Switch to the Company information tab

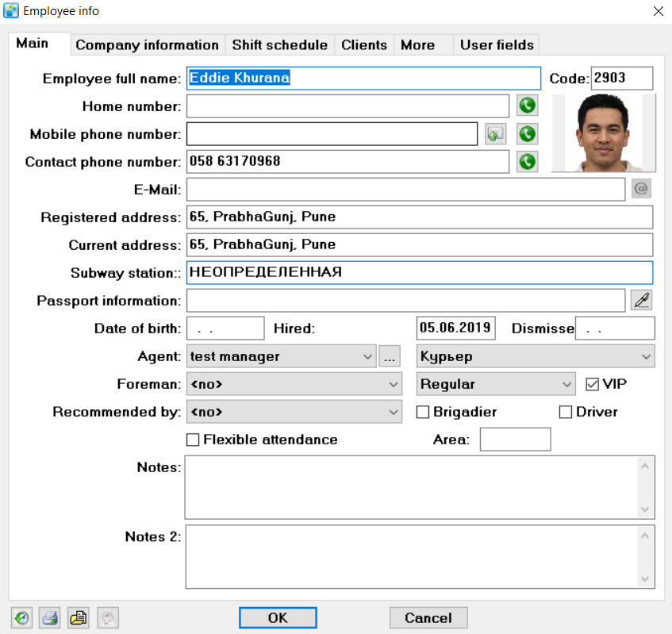[x=147, y=44]
